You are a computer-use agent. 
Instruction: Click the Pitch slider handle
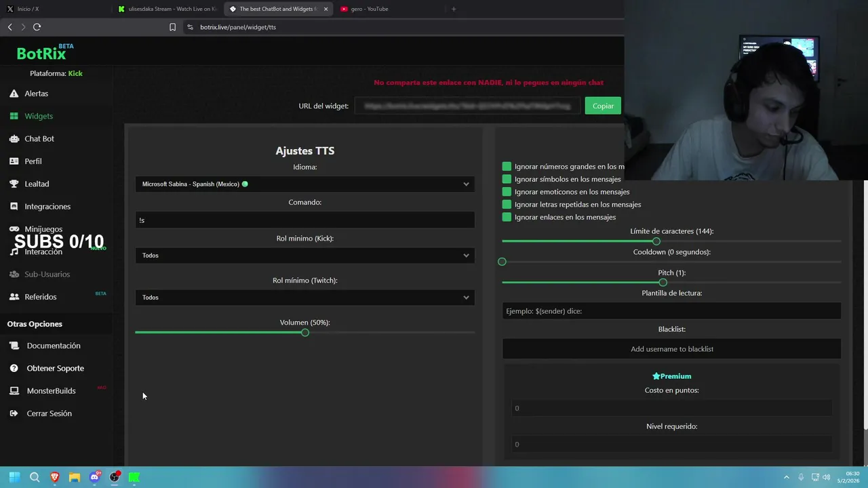coord(663,283)
